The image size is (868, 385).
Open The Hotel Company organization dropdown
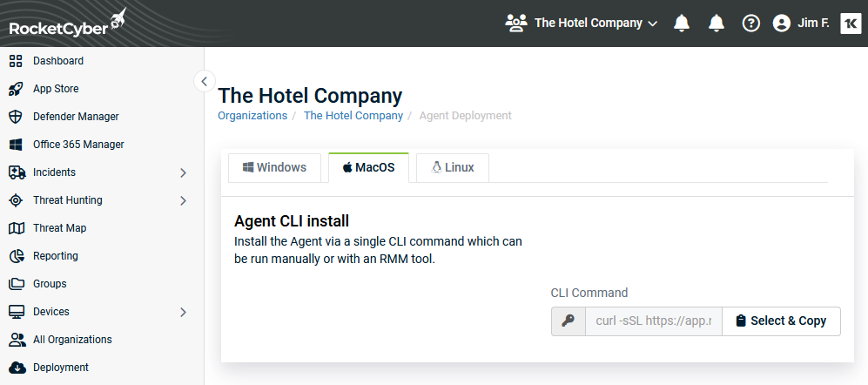pos(582,24)
